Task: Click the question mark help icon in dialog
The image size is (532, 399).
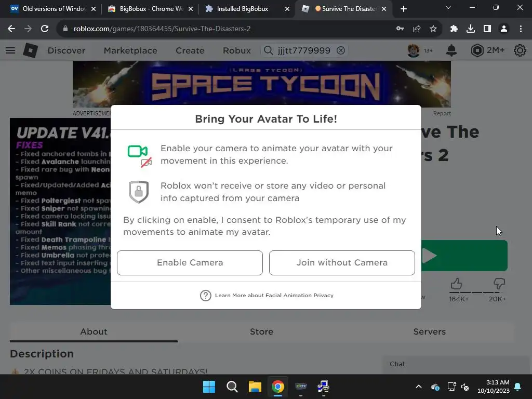Action: [206, 296]
